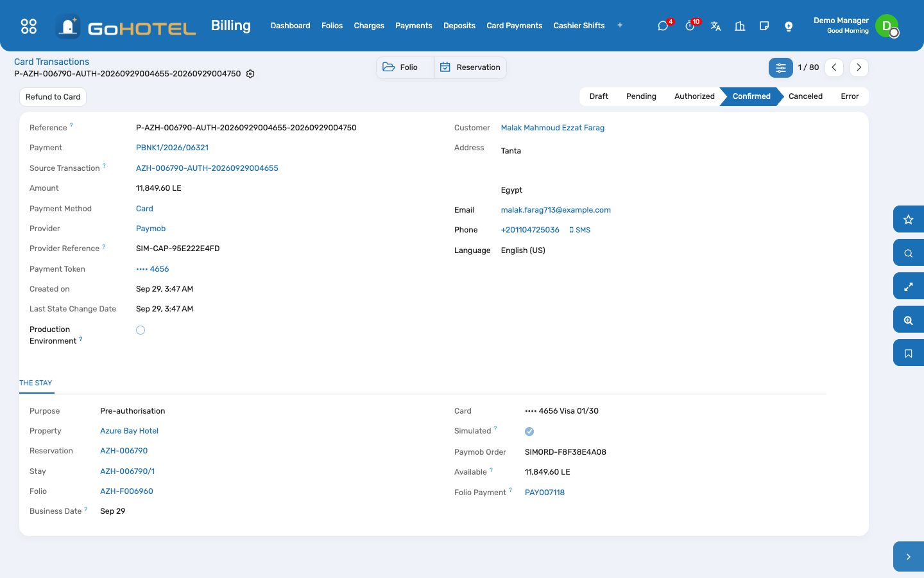924x578 pixels.
Task: Expand the side panel with bottom chevron
Action: pos(908,557)
